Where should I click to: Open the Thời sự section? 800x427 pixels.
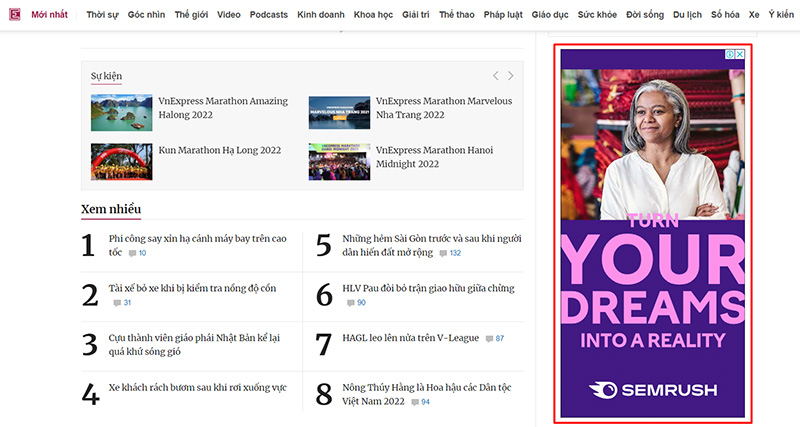click(102, 14)
